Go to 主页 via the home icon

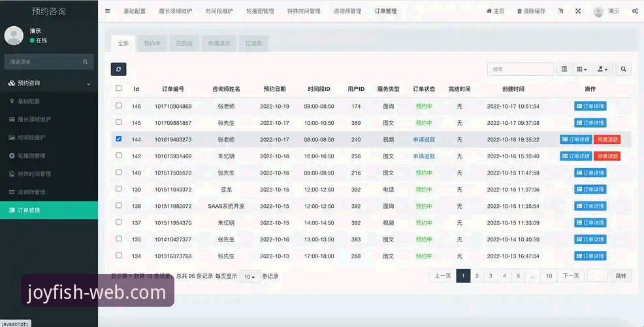[495, 11]
